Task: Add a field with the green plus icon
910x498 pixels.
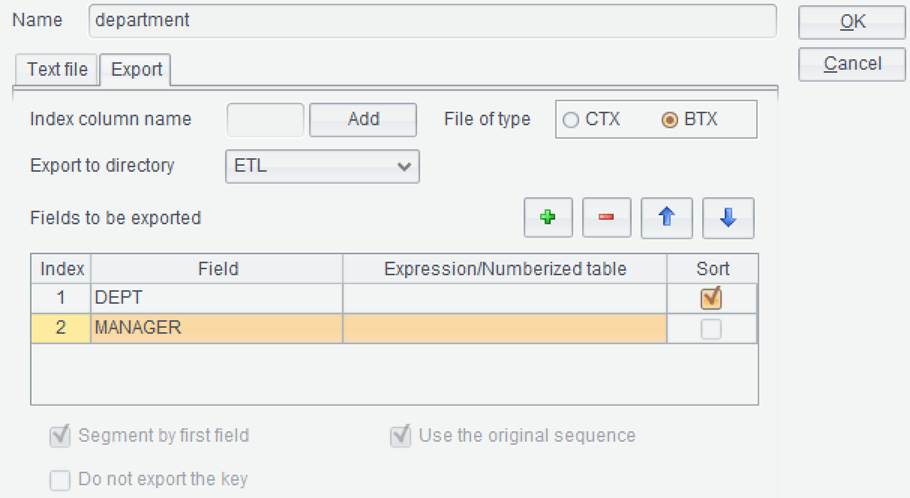Action: coord(548,218)
